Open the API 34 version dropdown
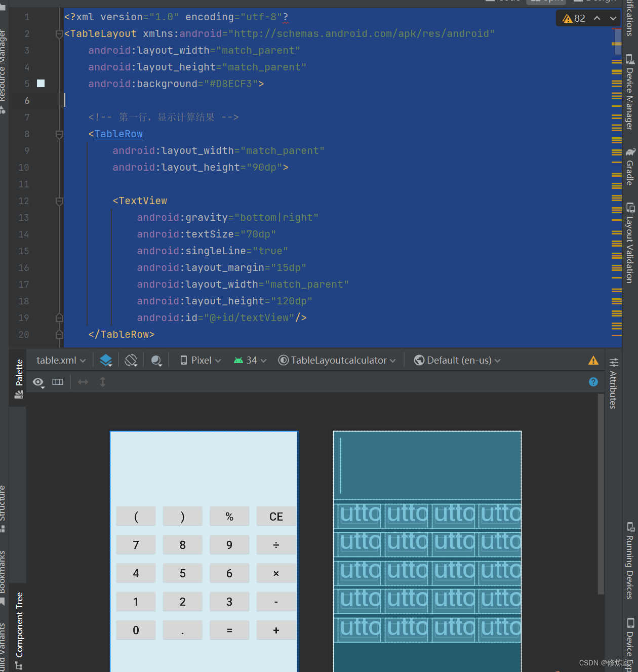The height and width of the screenshot is (672, 638). [x=250, y=360]
